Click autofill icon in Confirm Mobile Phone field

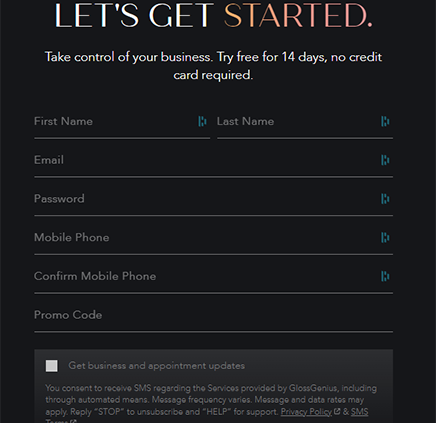click(385, 276)
